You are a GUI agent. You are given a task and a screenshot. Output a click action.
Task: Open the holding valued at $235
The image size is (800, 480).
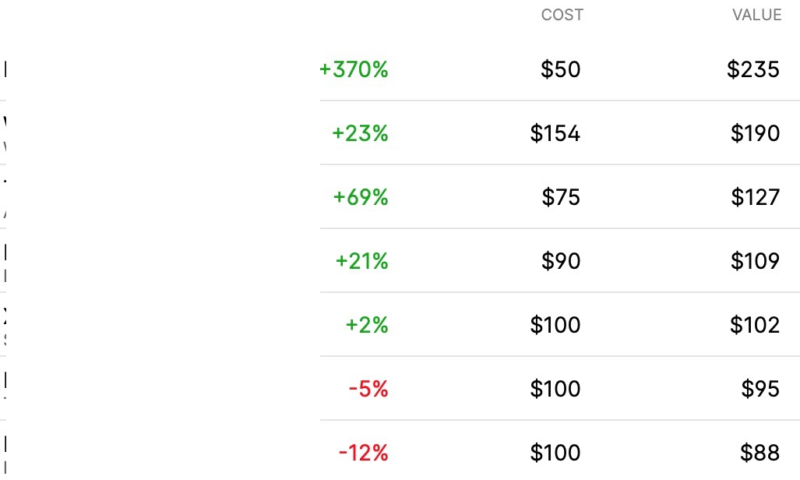[753, 69]
